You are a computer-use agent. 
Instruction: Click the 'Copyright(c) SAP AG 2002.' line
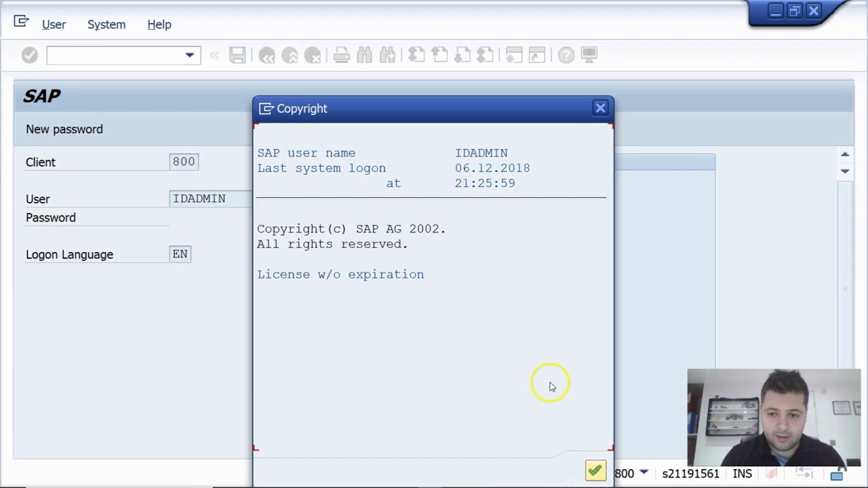(x=351, y=229)
